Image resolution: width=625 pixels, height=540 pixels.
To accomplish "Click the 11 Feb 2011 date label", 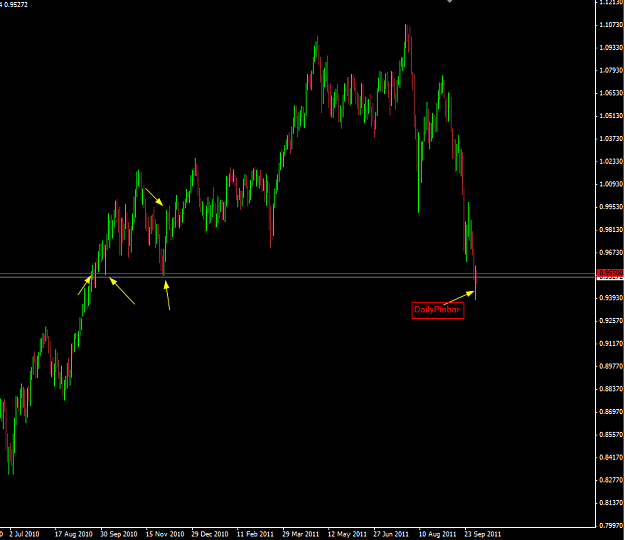I will click(x=255, y=534).
